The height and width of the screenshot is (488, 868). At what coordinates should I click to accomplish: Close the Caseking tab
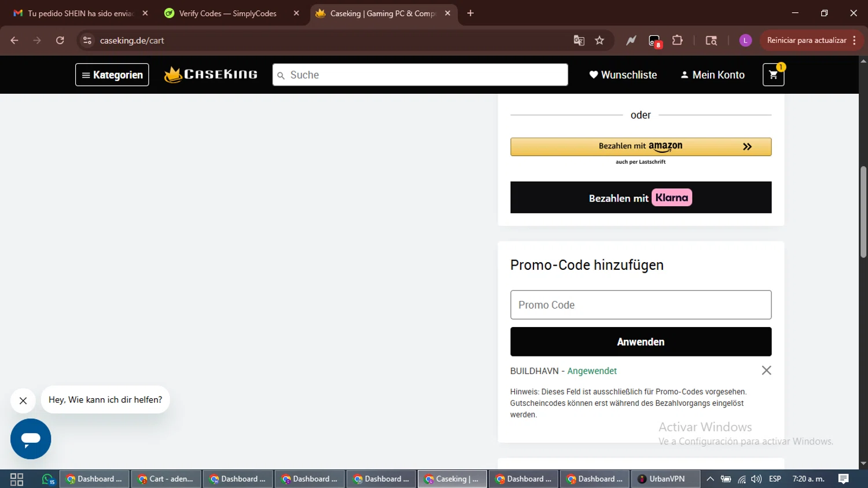(x=447, y=13)
